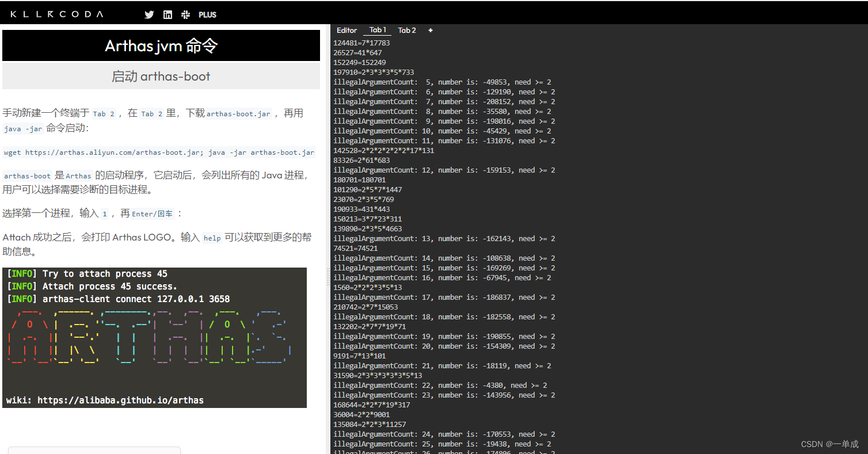Switch to Tab 1 terminal
Viewport: 868px width, 454px height.
(x=378, y=30)
